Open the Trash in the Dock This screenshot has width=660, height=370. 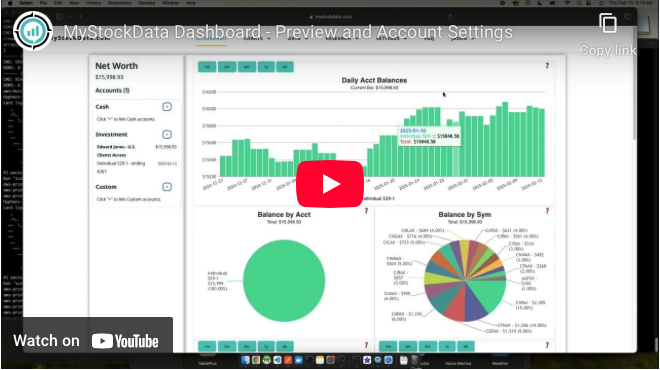(414, 360)
